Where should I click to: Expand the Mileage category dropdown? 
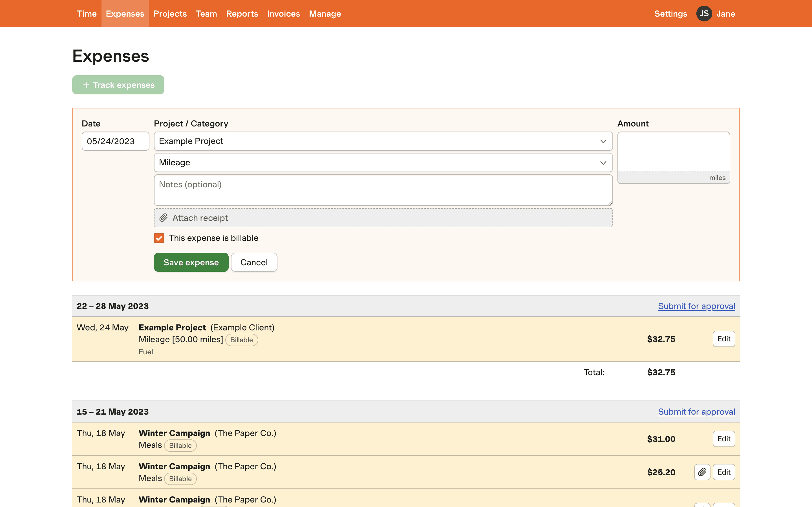tap(383, 163)
